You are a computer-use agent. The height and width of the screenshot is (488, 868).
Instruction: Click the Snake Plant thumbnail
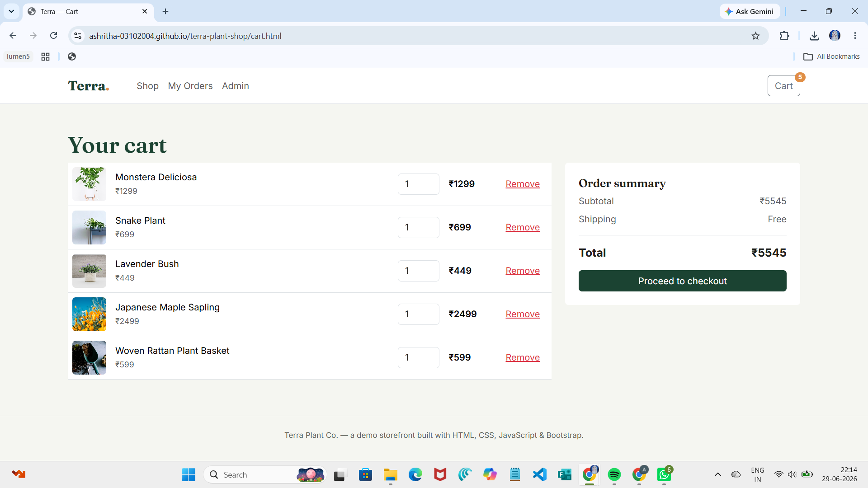click(x=89, y=227)
